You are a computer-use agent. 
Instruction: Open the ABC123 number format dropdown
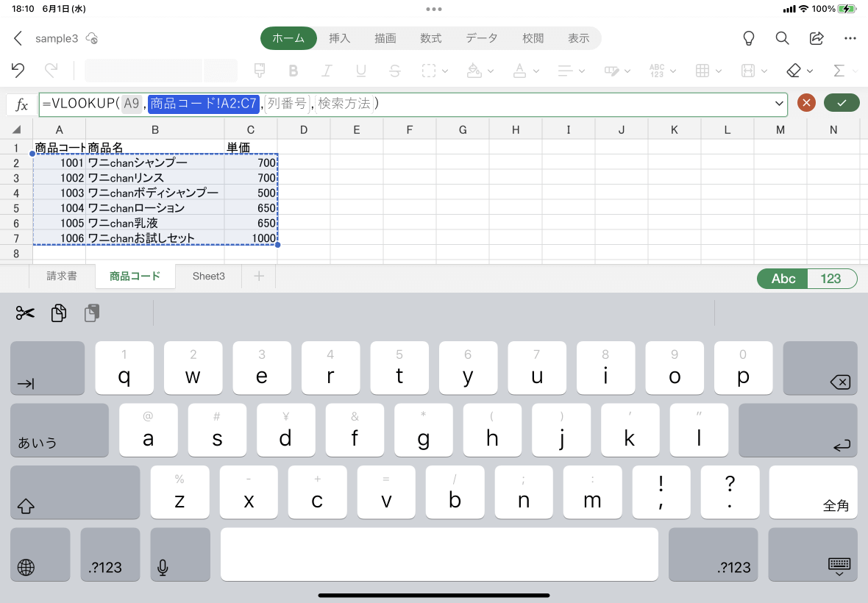coord(663,71)
